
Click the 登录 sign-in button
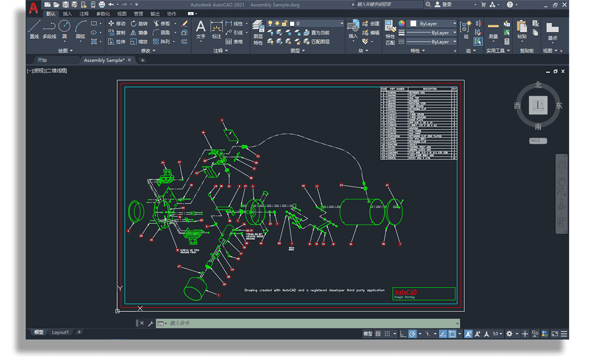tap(443, 4)
